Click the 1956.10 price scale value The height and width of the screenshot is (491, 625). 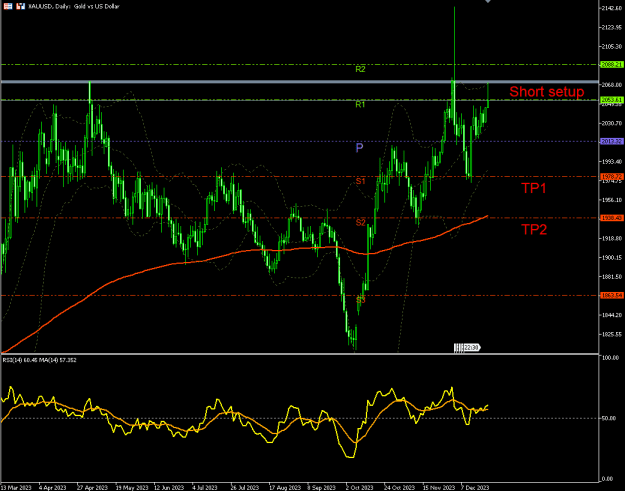pos(613,200)
